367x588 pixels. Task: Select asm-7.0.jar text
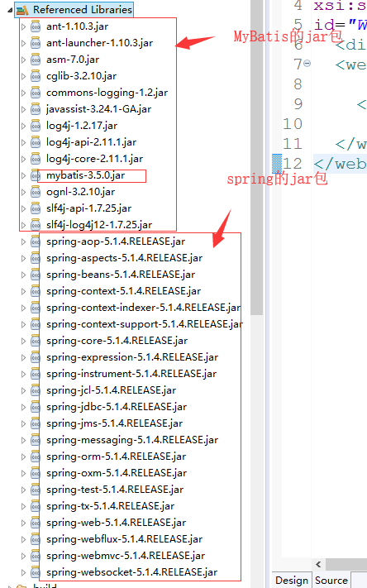[x=73, y=60]
